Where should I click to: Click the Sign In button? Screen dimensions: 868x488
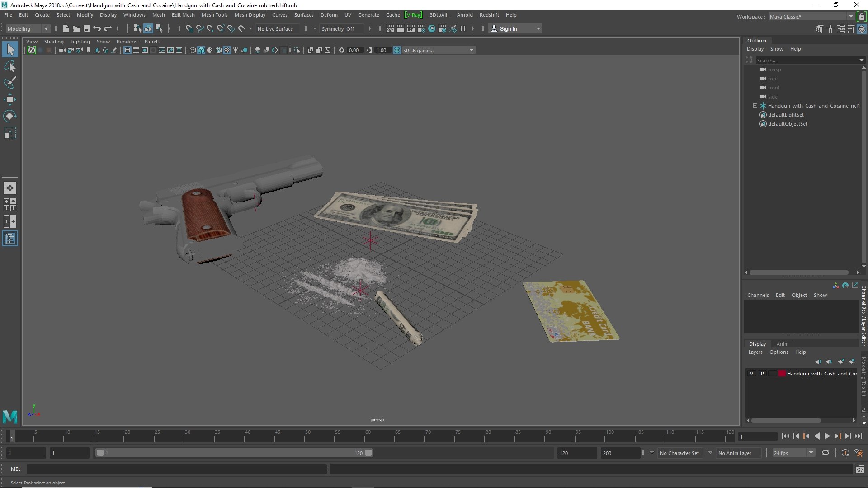[x=515, y=28]
